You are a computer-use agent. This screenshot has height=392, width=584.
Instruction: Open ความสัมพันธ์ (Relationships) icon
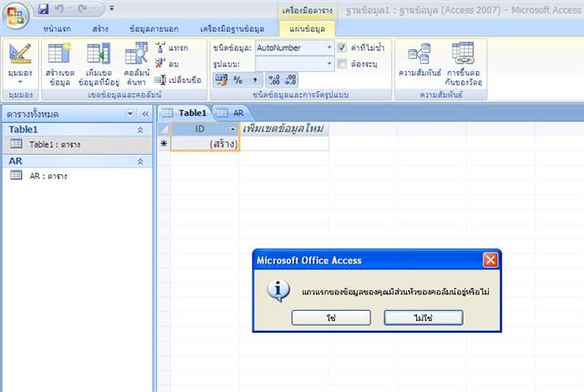pos(420,62)
